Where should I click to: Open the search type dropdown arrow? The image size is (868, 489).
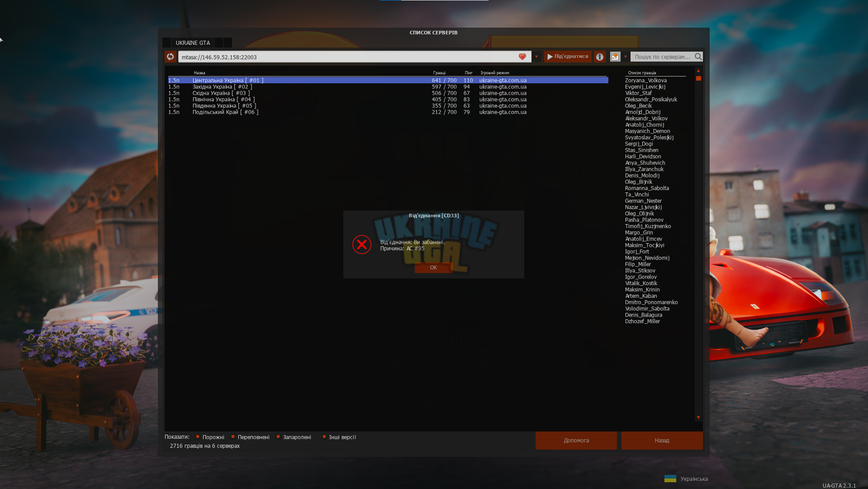pos(626,57)
